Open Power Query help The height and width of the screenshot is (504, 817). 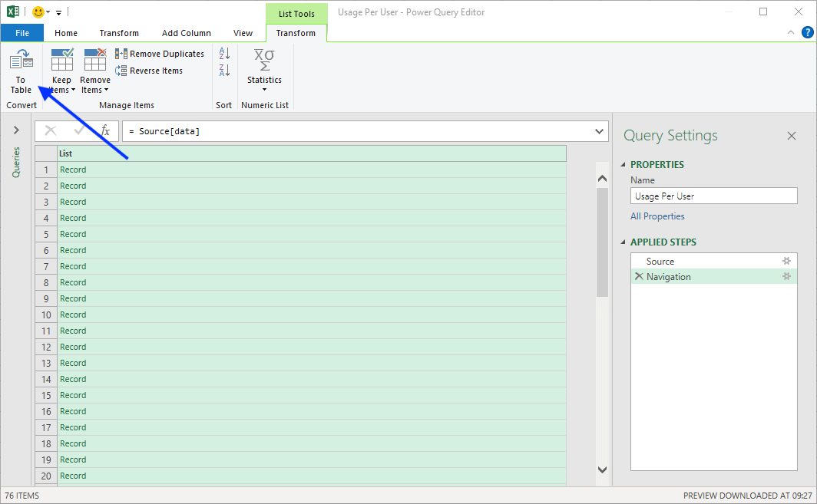tap(807, 32)
